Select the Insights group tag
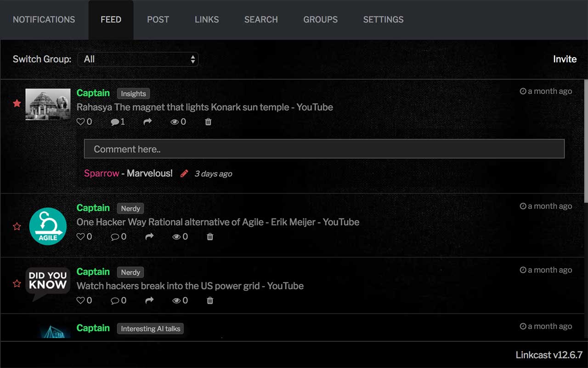The width and height of the screenshot is (588, 368). point(133,93)
